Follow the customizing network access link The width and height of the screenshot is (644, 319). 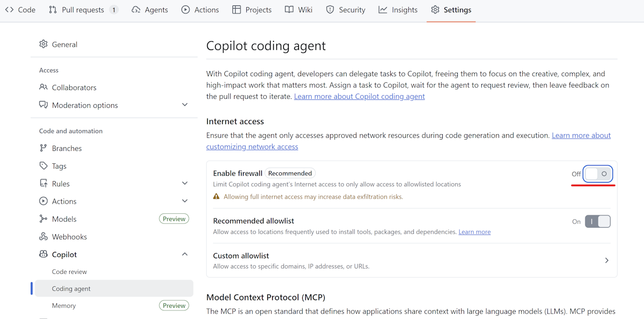coord(252,147)
